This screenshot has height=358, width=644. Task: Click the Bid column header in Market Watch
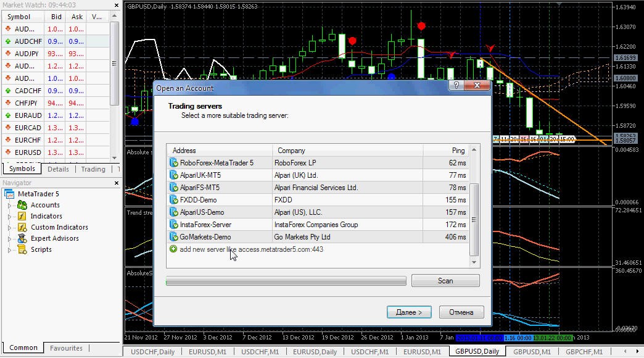tap(56, 17)
